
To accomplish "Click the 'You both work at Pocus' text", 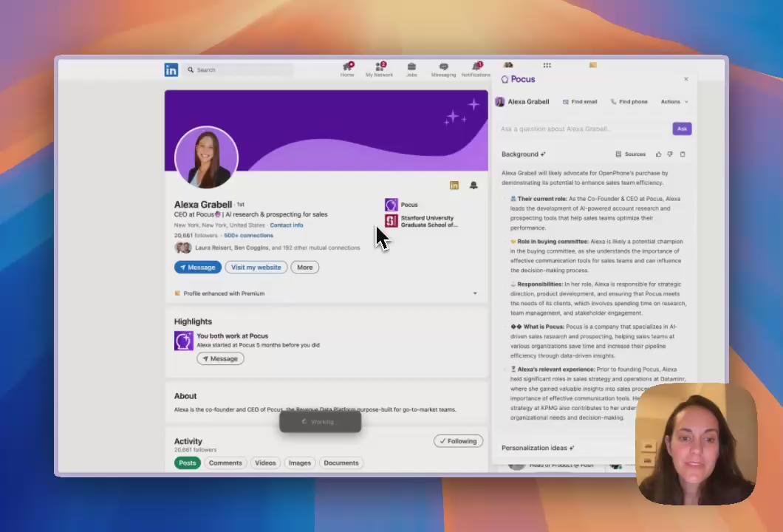I will (232, 335).
